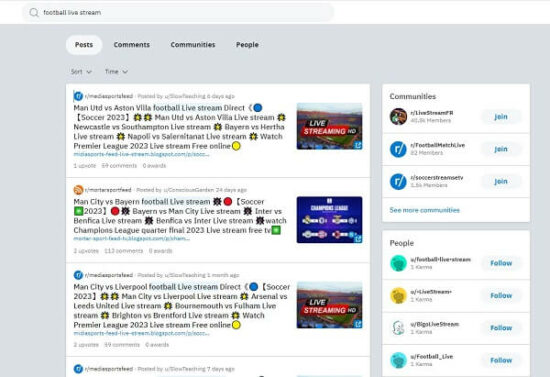550x377 pixels.
Task: Expand the Sort dropdown
Action: point(81,72)
